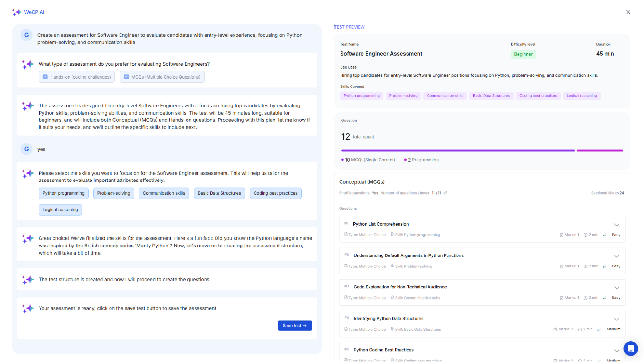Click the Save test button
644x362 pixels.
coord(294,325)
